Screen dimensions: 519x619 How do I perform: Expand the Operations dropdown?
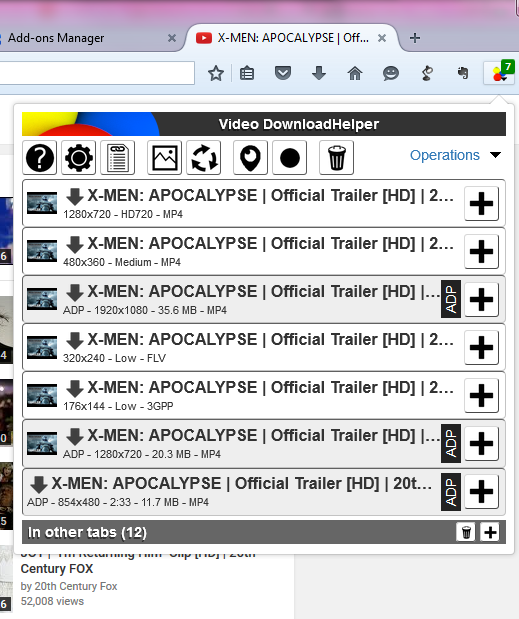tap(455, 155)
